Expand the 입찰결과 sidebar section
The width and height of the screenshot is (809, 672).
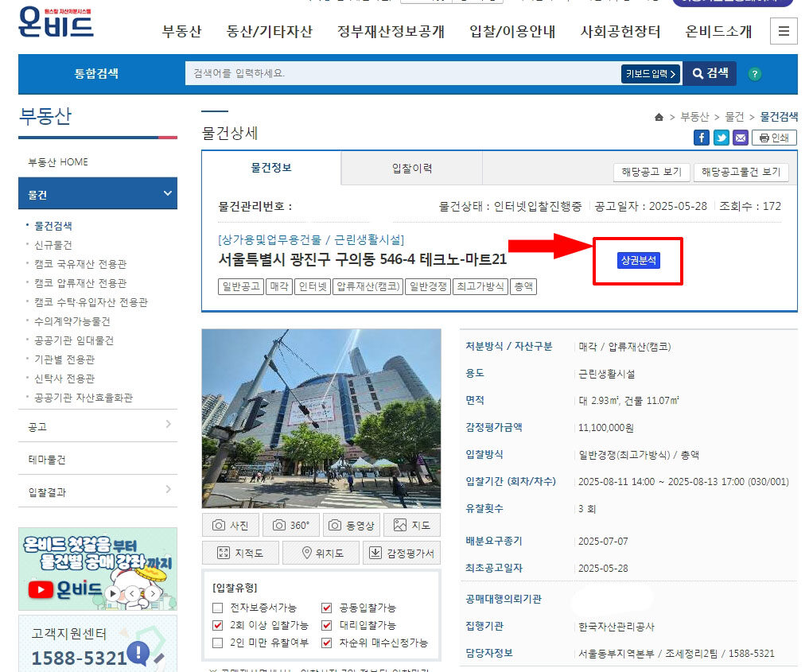coord(98,492)
